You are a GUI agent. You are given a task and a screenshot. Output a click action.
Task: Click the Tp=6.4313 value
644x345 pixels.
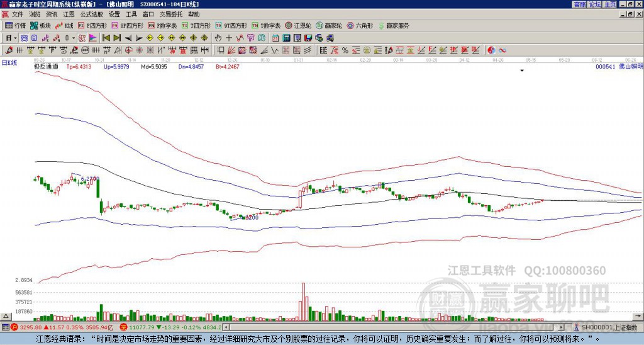tap(80, 67)
